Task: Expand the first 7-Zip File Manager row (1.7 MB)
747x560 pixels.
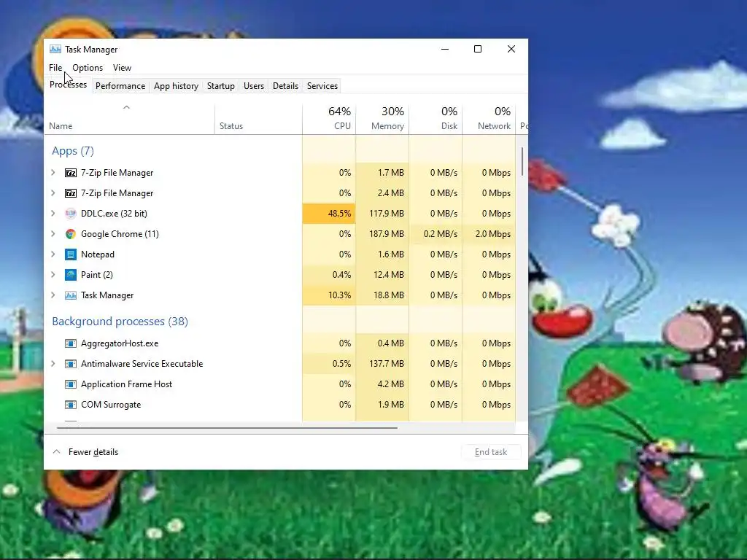Action: [x=53, y=172]
